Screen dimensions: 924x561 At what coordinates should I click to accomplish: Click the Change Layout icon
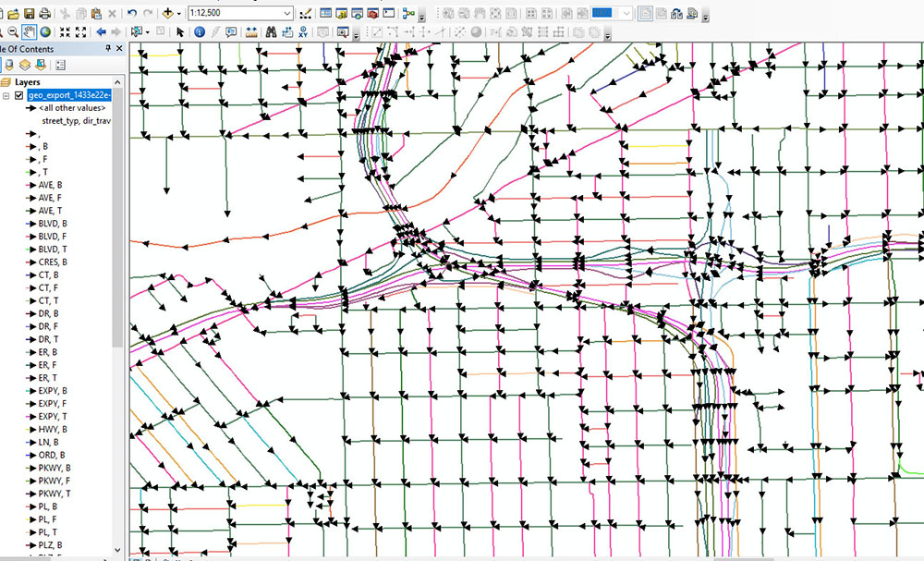[x=676, y=13]
